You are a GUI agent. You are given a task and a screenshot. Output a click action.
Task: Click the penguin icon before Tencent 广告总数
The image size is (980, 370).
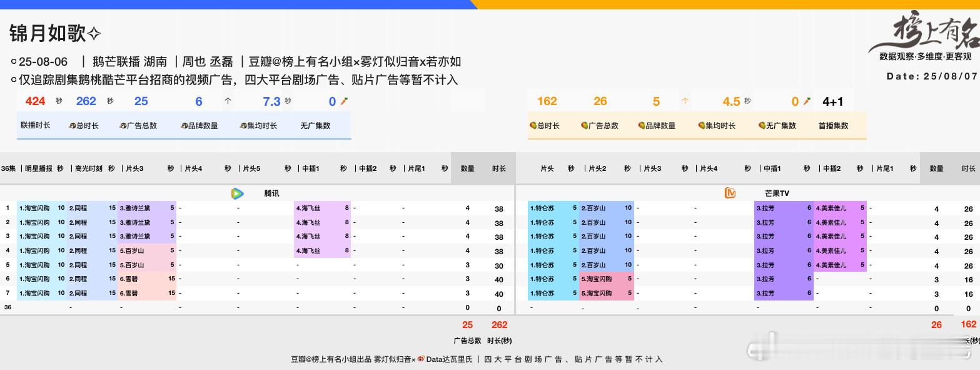[x=123, y=126]
